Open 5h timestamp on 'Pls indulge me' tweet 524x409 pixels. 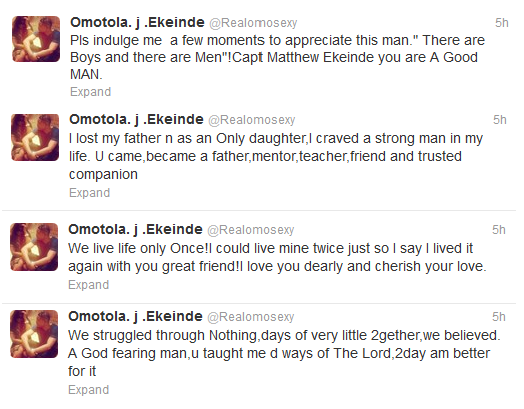(502, 23)
